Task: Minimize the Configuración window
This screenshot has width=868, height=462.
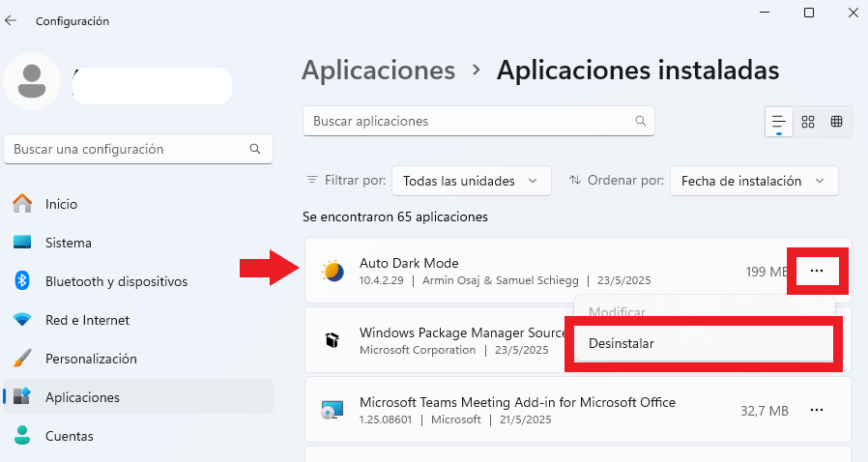Action: 765,13
